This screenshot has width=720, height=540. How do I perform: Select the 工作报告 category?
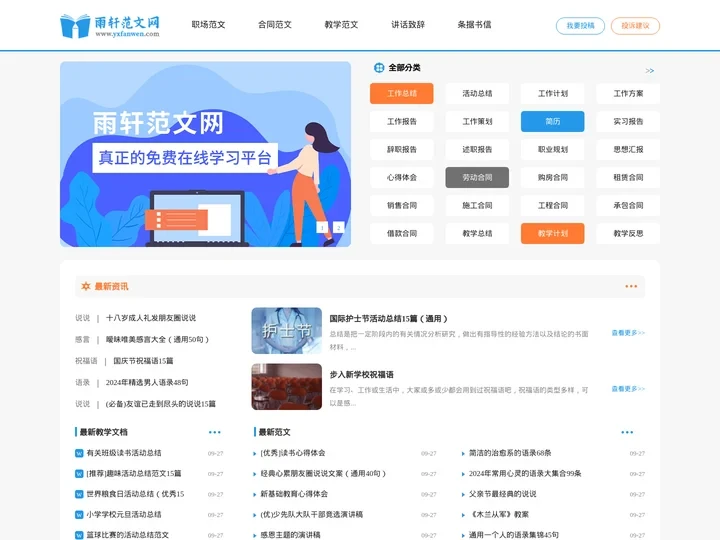(402, 122)
